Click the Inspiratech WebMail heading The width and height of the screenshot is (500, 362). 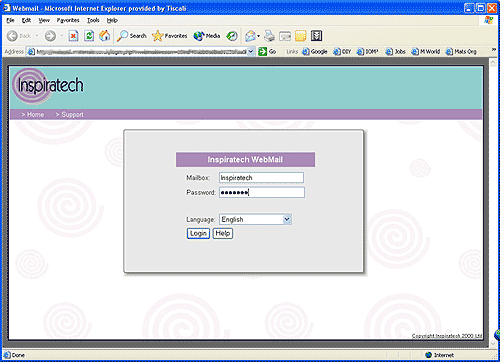tap(245, 160)
